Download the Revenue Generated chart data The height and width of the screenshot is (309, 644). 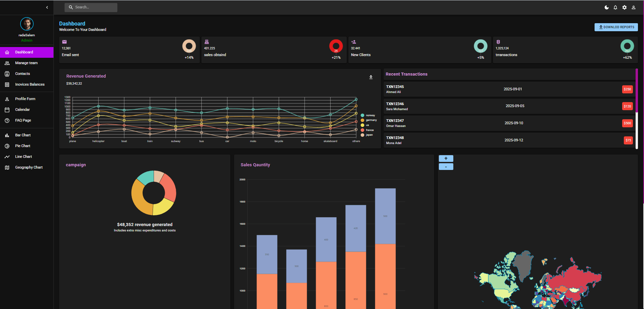click(371, 77)
